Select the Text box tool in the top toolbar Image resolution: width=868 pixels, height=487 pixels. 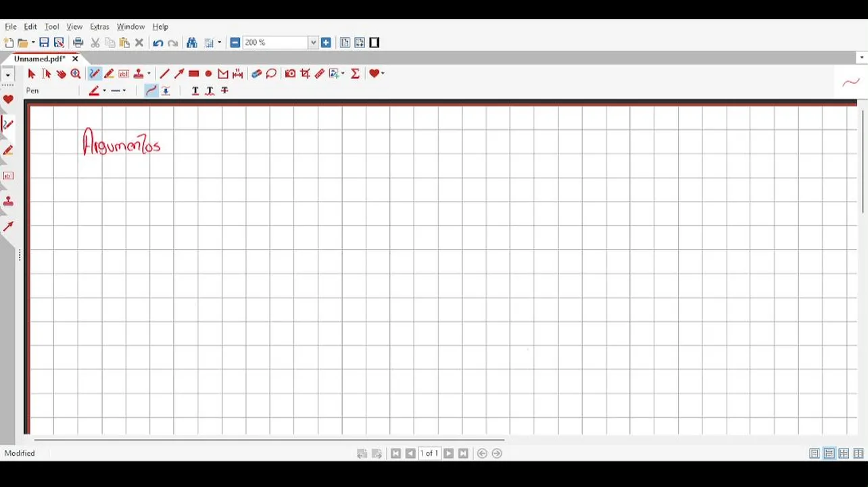(124, 74)
